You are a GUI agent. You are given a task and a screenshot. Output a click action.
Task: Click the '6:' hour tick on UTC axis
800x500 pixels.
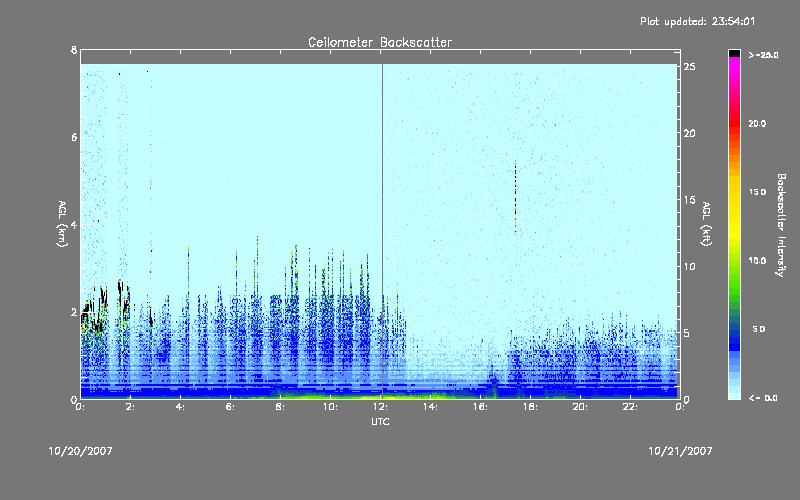(x=230, y=407)
